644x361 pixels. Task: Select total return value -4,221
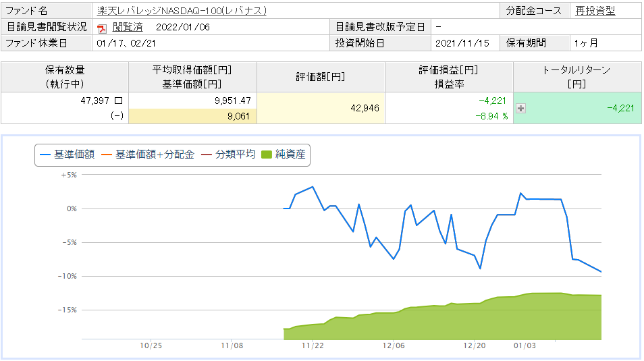[x=620, y=108]
